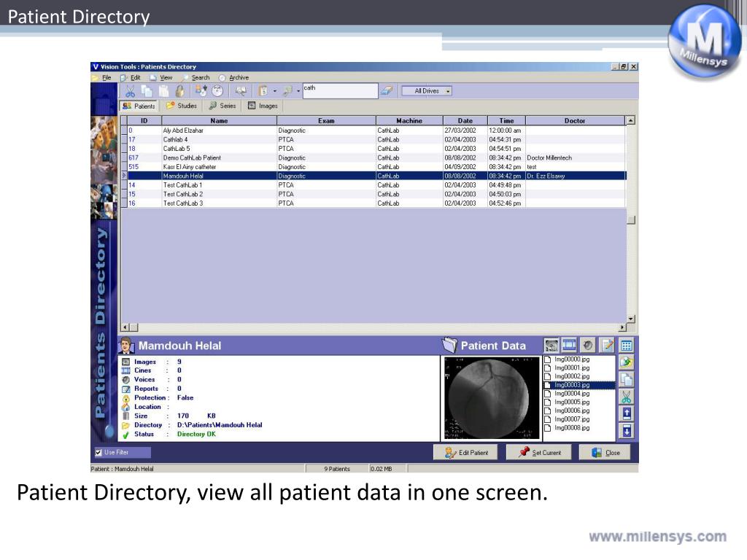Click the Exam column header
This screenshot has width=747, height=560.
pyautogui.click(x=326, y=121)
